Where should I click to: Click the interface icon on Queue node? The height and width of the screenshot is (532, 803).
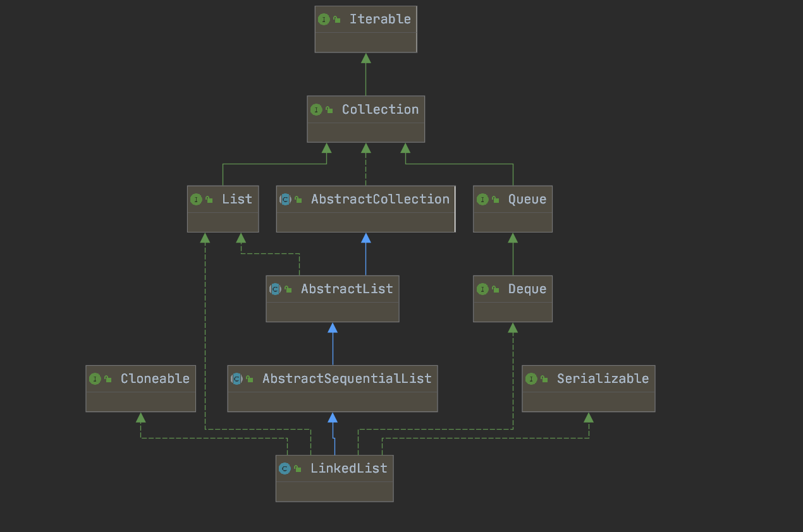point(483,199)
